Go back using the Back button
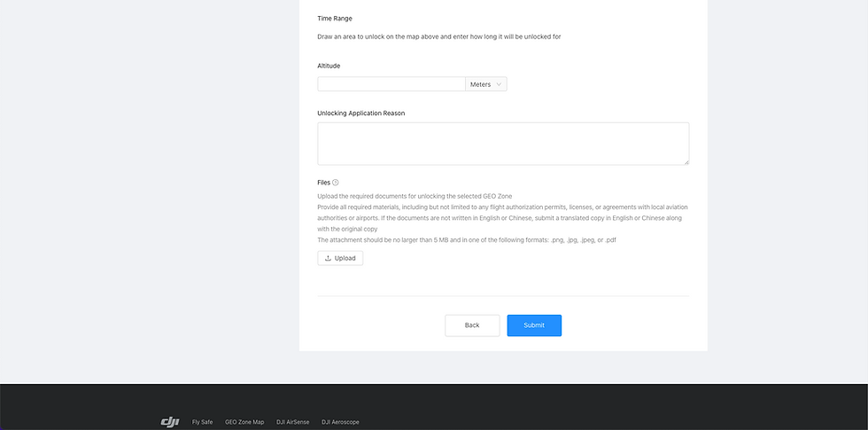The height and width of the screenshot is (430, 868). pos(472,325)
